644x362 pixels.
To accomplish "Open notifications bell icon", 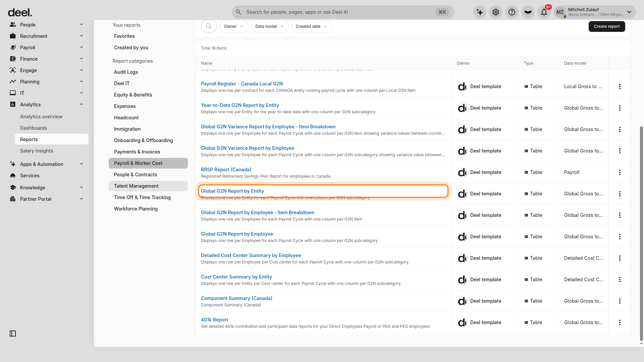I will (544, 12).
